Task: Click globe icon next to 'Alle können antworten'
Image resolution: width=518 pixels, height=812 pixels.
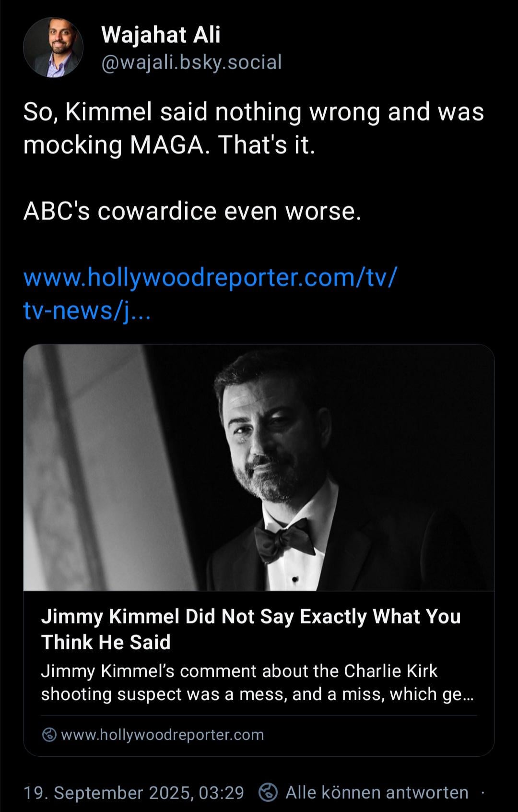Action: click(x=268, y=792)
